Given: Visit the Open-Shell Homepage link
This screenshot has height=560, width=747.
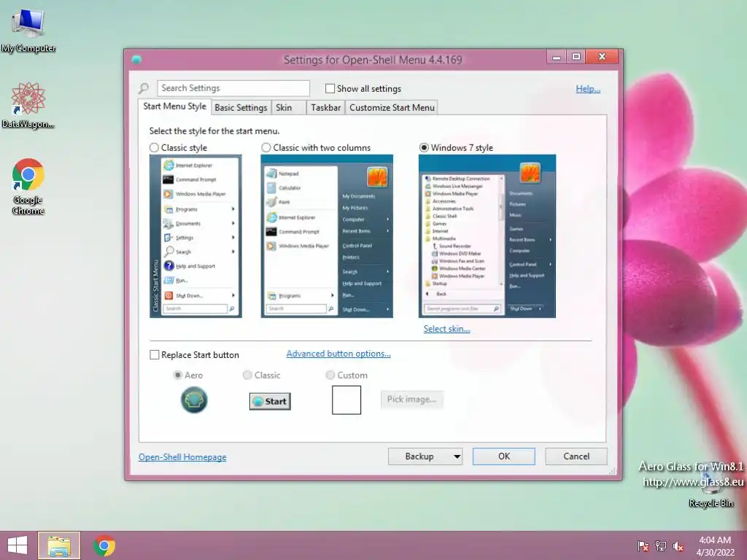Looking at the screenshot, I should 182,457.
